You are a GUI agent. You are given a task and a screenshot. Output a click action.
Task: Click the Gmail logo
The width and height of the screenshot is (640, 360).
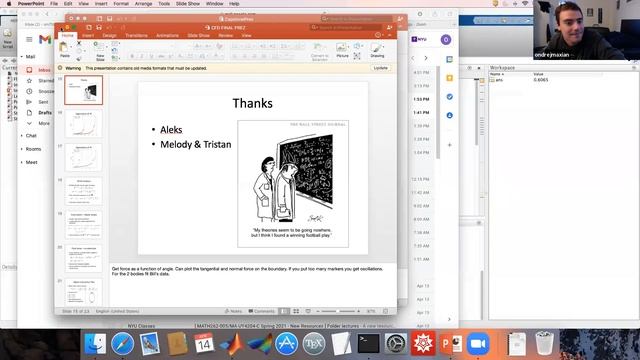[x=45, y=40]
